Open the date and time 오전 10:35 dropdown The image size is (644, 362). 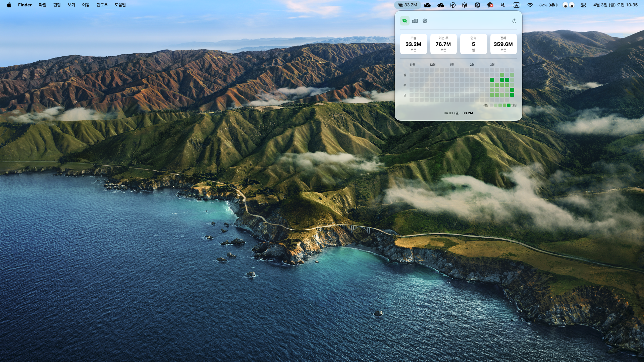click(x=615, y=5)
